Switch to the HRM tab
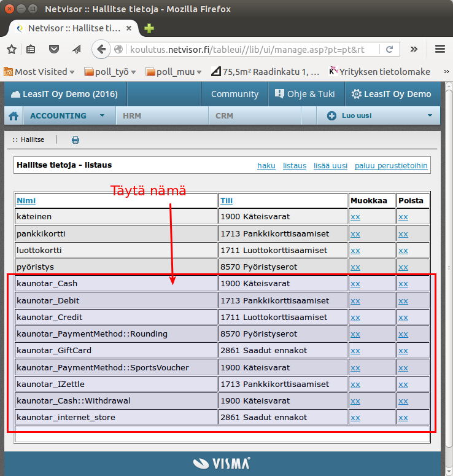The width and height of the screenshot is (453, 476). tap(132, 115)
